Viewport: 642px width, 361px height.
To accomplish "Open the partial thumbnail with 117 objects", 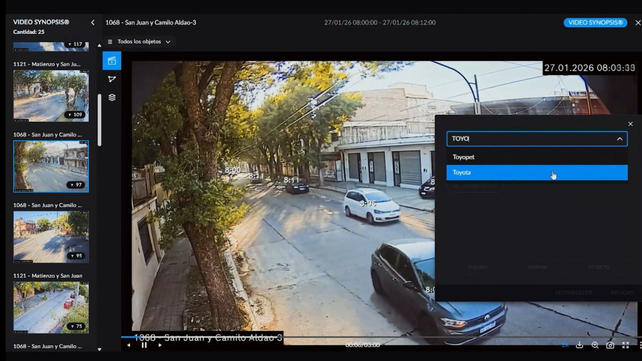I will pos(51,46).
